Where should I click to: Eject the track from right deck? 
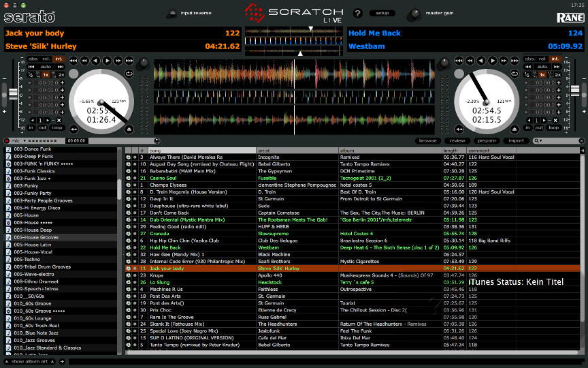514,129
